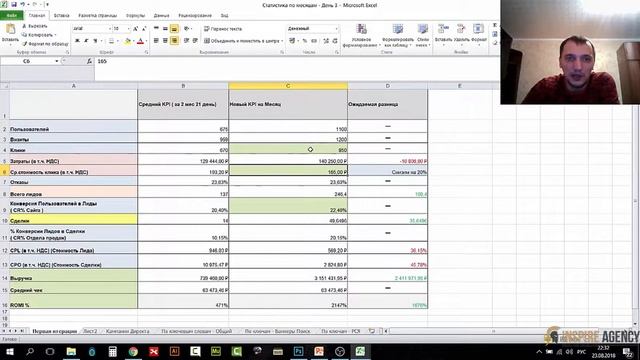Open Format as Table (Форматировать как таблицу)
The height and width of the screenshot is (360, 640).
click(398, 36)
